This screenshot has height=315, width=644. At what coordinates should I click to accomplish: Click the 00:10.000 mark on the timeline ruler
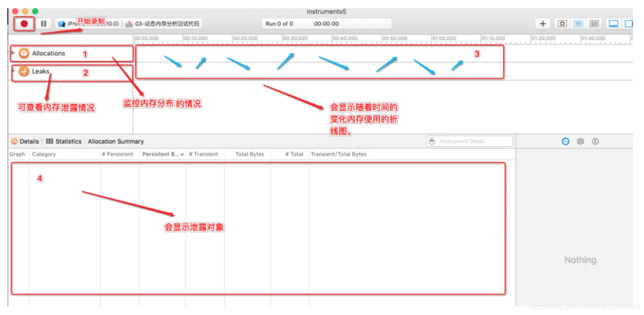(x=195, y=39)
